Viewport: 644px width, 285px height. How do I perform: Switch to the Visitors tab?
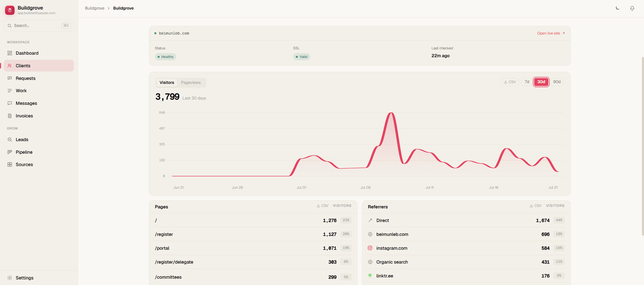(167, 83)
